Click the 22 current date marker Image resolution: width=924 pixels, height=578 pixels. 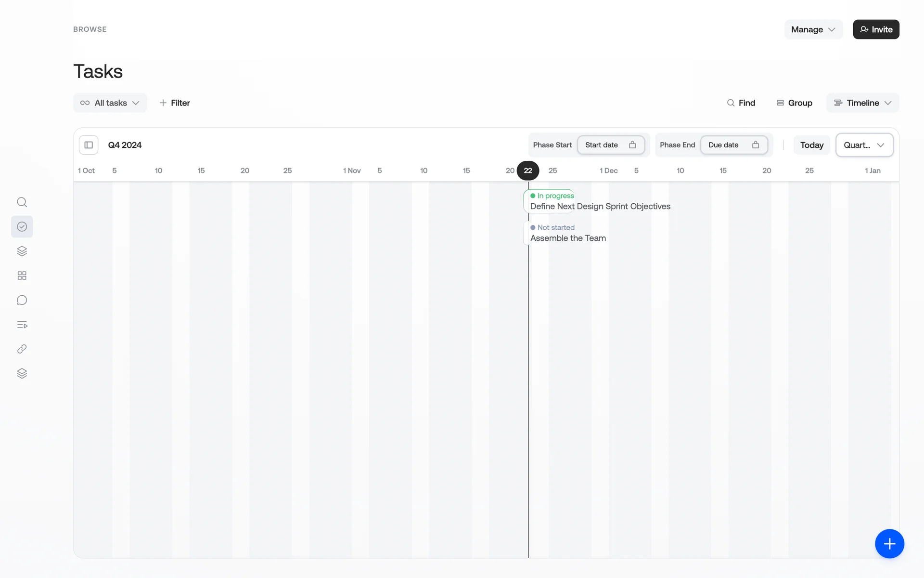528,171
